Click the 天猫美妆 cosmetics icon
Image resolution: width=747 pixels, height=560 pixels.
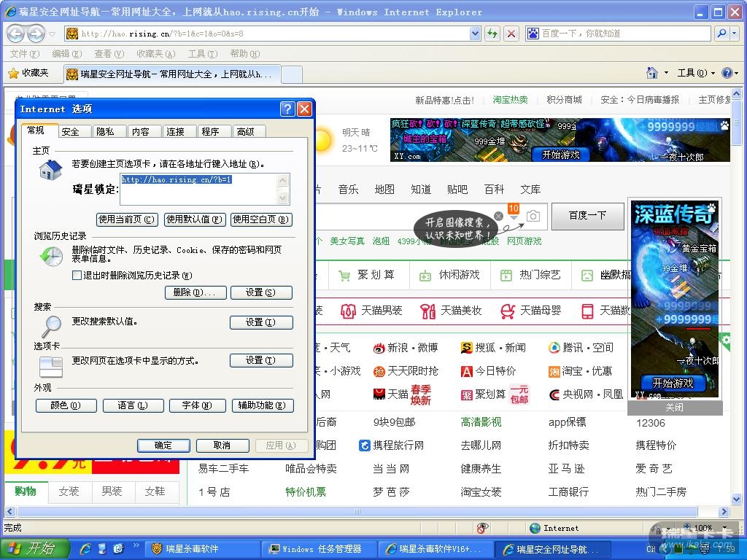click(x=427, y=311)
